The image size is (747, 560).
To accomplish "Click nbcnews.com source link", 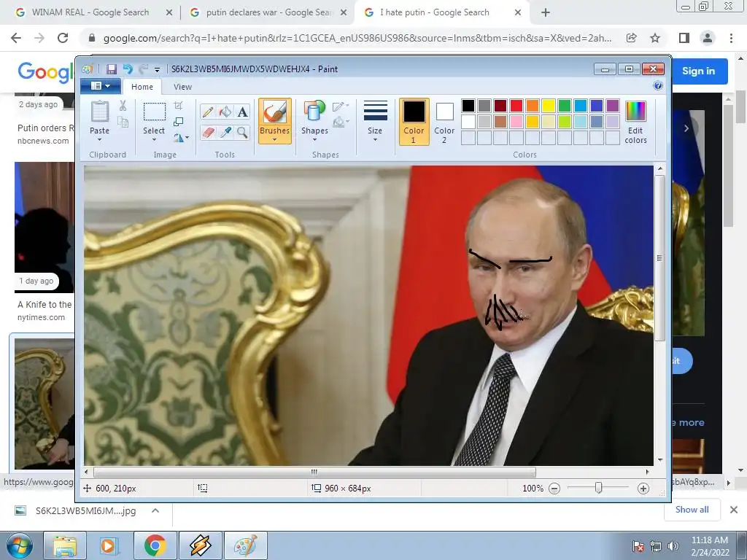I will (43, 141).
